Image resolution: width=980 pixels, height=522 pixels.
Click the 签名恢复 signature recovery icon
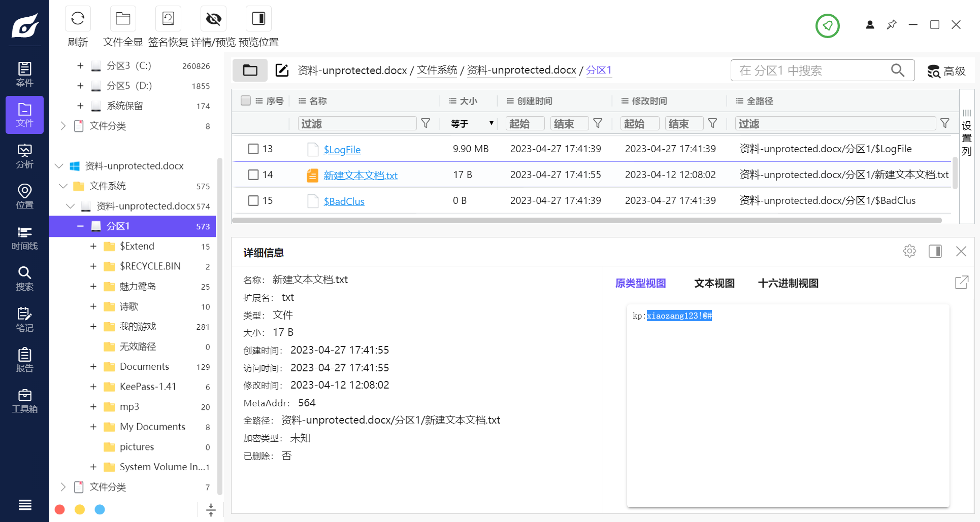[168, 19]
